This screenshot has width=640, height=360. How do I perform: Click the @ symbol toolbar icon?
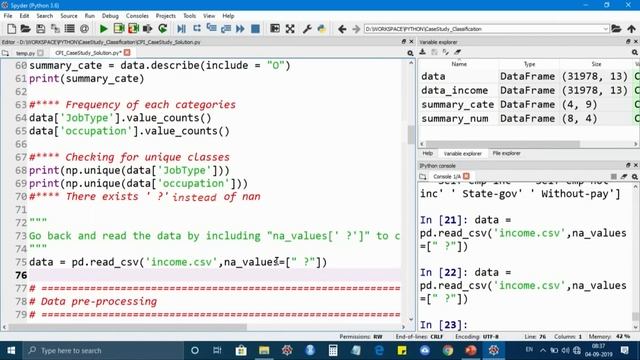coord(84,29)
